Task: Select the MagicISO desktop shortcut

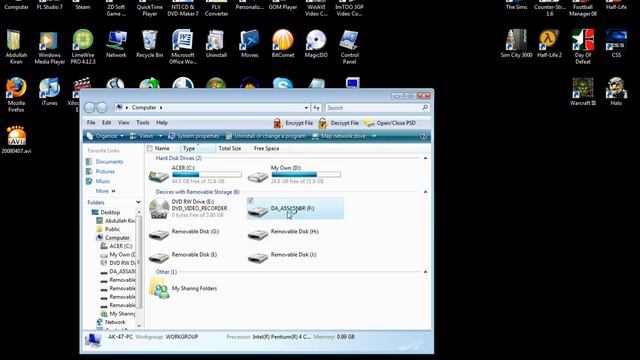Action: click(316, 44)
